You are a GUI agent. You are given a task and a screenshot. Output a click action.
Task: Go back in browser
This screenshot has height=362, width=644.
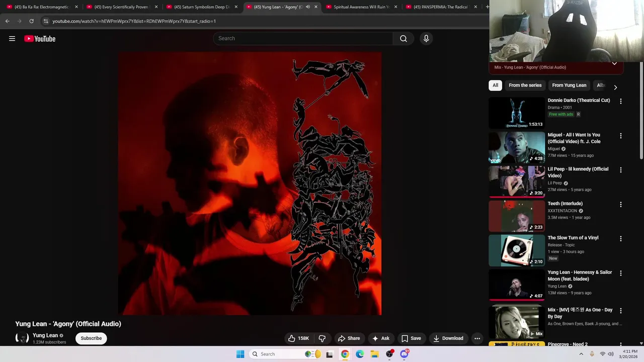tap(7, 21)
